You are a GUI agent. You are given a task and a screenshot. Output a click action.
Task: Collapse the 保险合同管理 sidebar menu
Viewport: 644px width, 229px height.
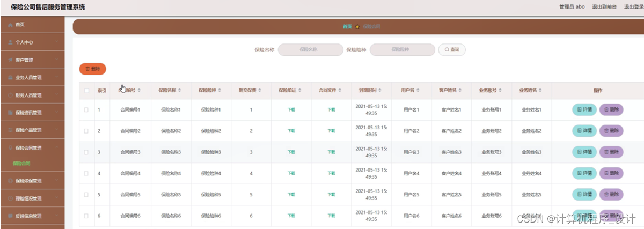[32, 148]
